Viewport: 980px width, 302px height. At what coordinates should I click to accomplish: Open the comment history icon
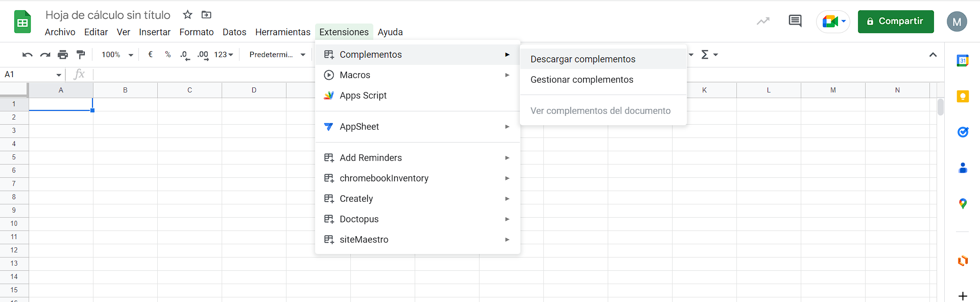[x=795, y=21]
